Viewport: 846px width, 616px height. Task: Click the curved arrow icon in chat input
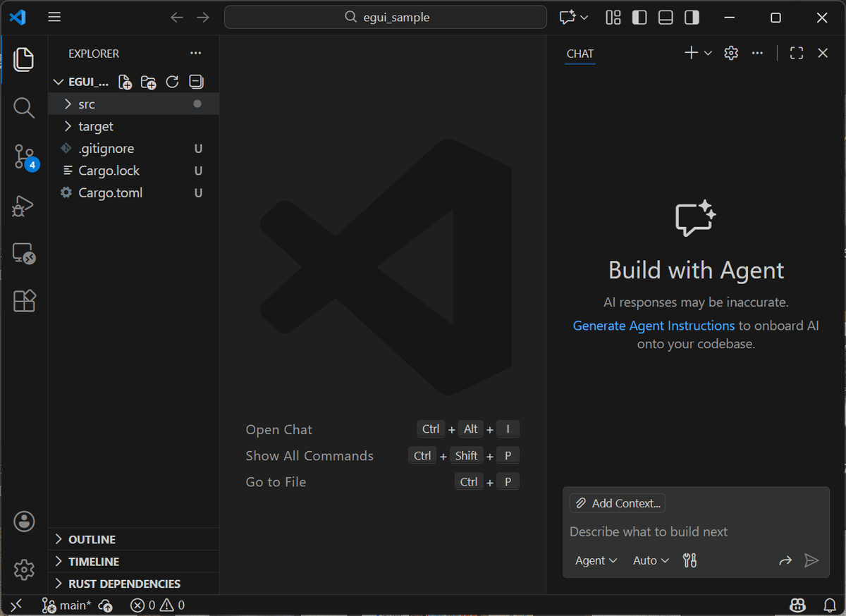click(x=785, y=560)
